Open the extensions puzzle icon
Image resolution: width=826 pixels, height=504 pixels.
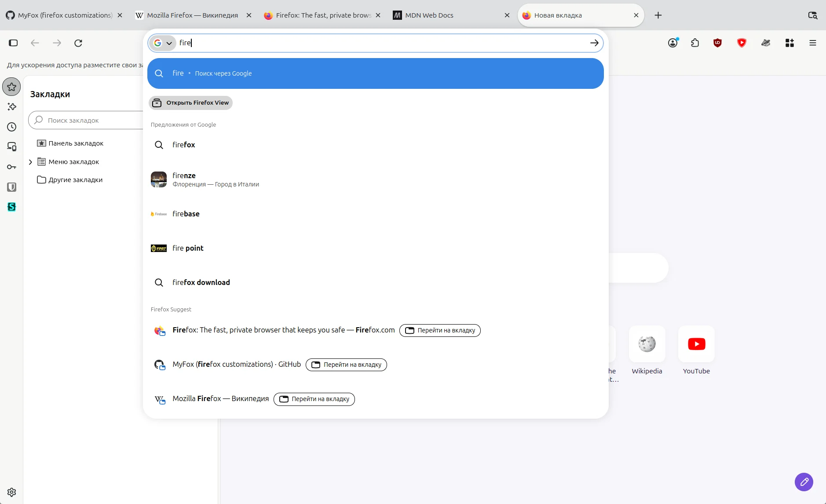pos(695,43)
